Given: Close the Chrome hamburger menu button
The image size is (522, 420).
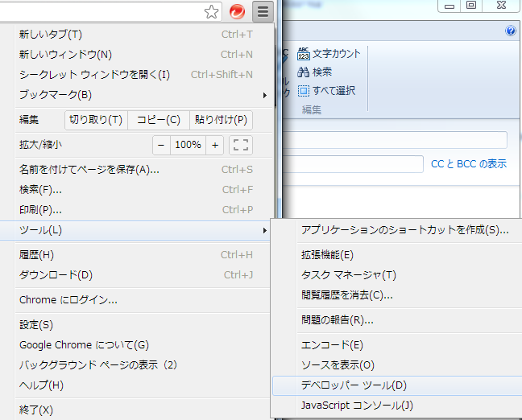Looking at the screenshot, I should [x=263, y=11].
